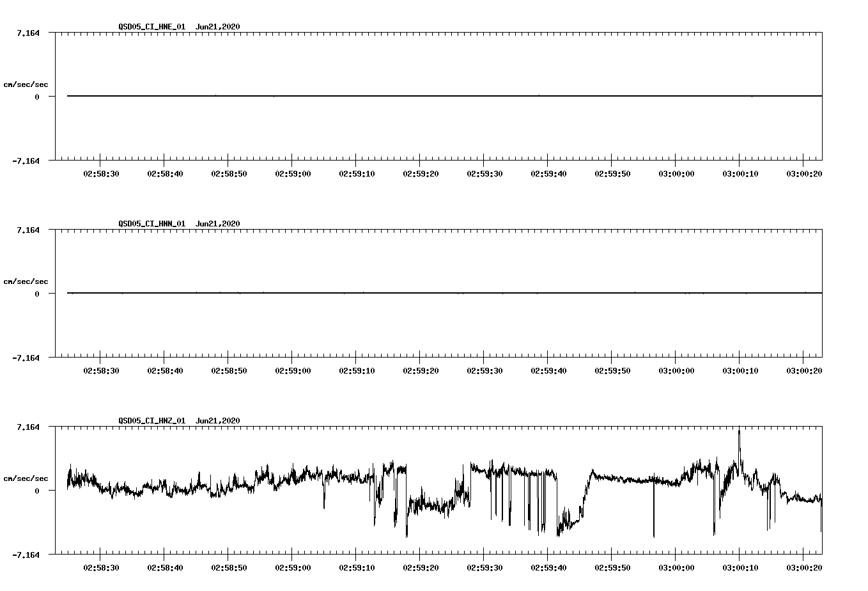Click the 03:00:00 time label under HNE chart
The image size is (868, 591).
pyautogui.click(x=676, y=173)
